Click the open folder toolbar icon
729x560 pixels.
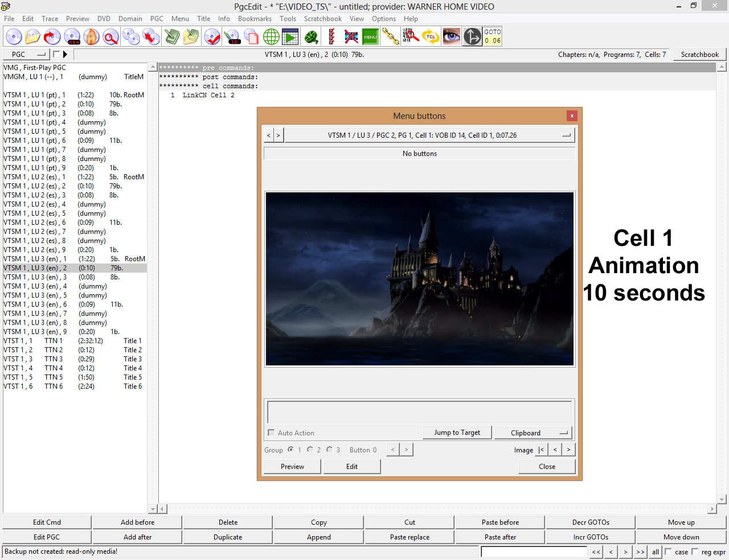pyautogui.click(x=32, y=37)
